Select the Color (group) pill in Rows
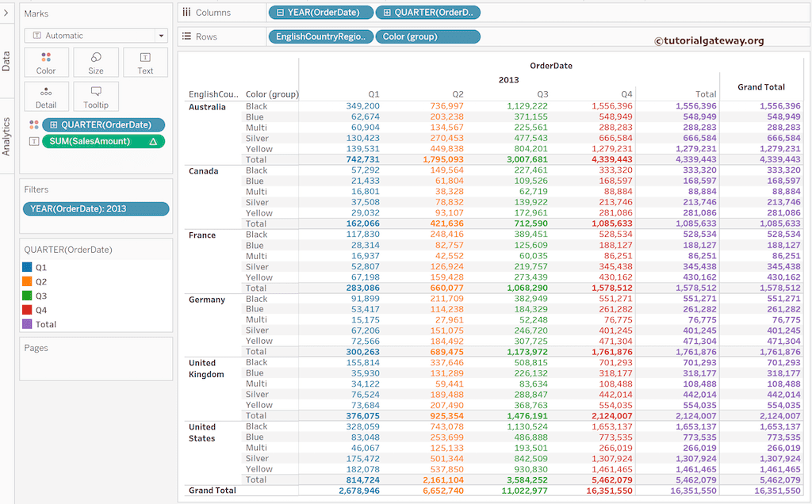Image resolution: width=812 pixels, height=504 pixels. (427, 36)
